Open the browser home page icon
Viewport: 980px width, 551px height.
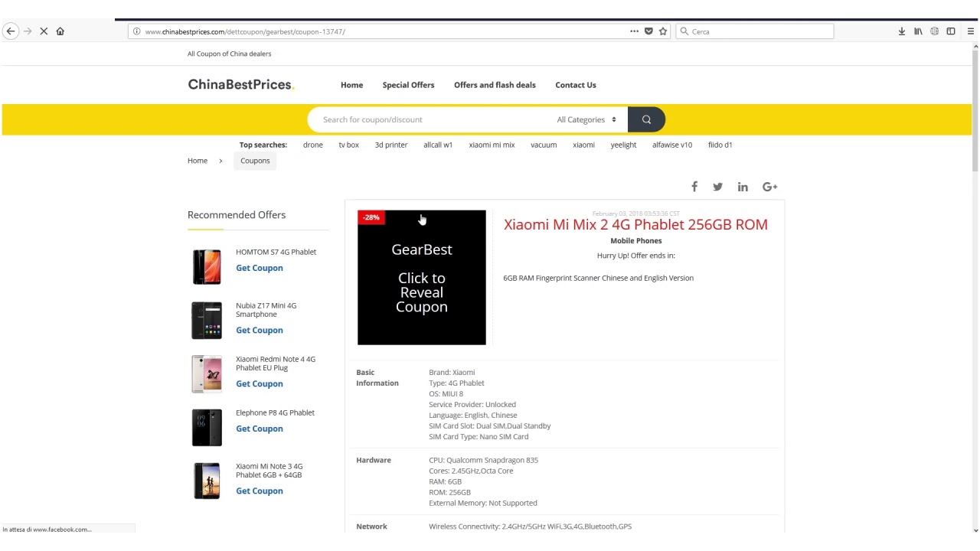point(60,31)
